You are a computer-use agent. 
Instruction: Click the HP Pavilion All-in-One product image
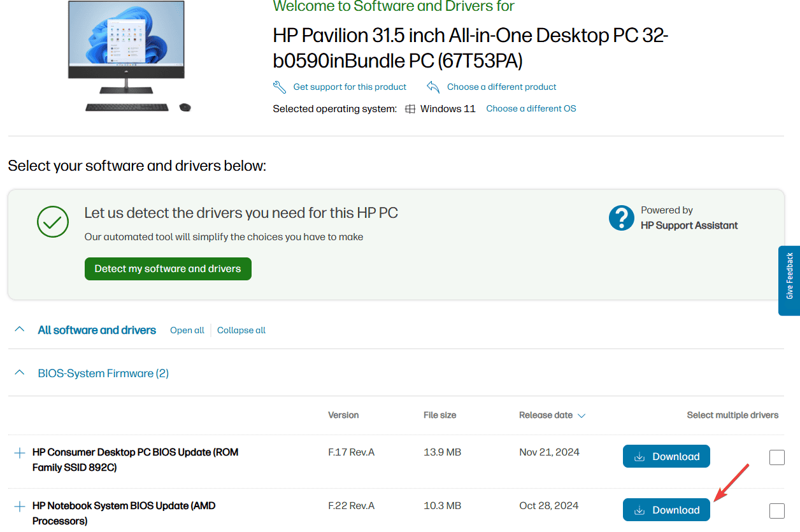[x=129, y=57]
